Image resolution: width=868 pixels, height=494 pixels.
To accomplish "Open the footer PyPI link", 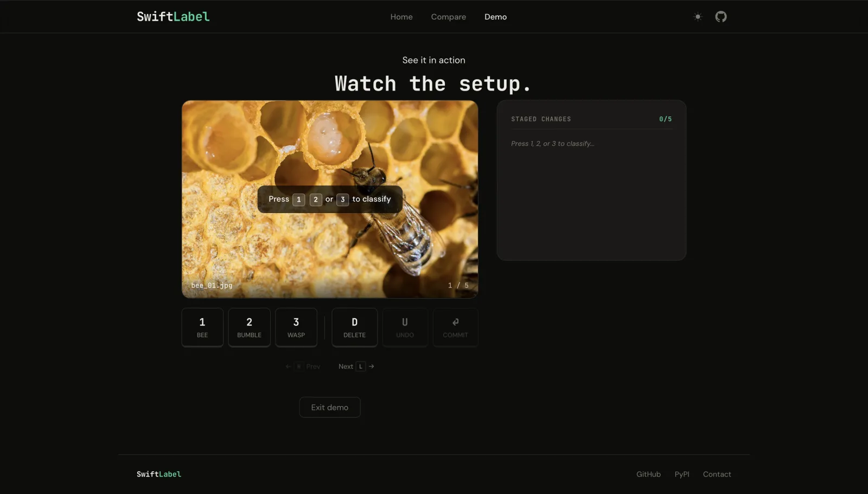I will coord(682,474).
